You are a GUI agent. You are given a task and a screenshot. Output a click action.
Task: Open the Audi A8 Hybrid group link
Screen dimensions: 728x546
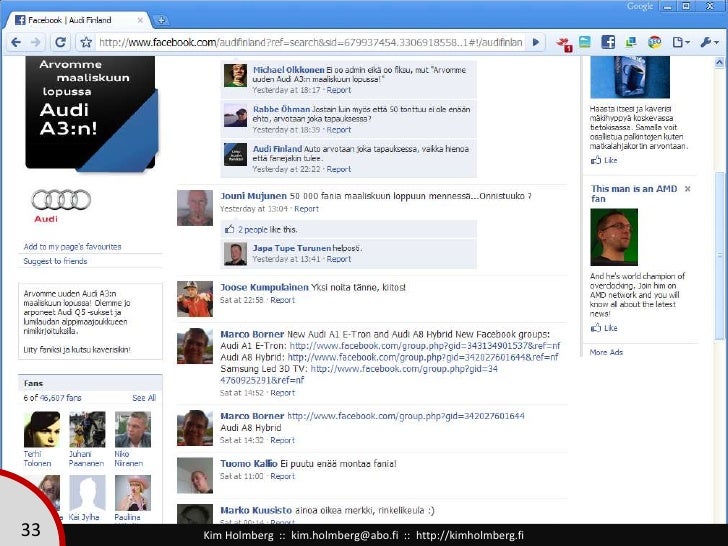pos(423,358)
